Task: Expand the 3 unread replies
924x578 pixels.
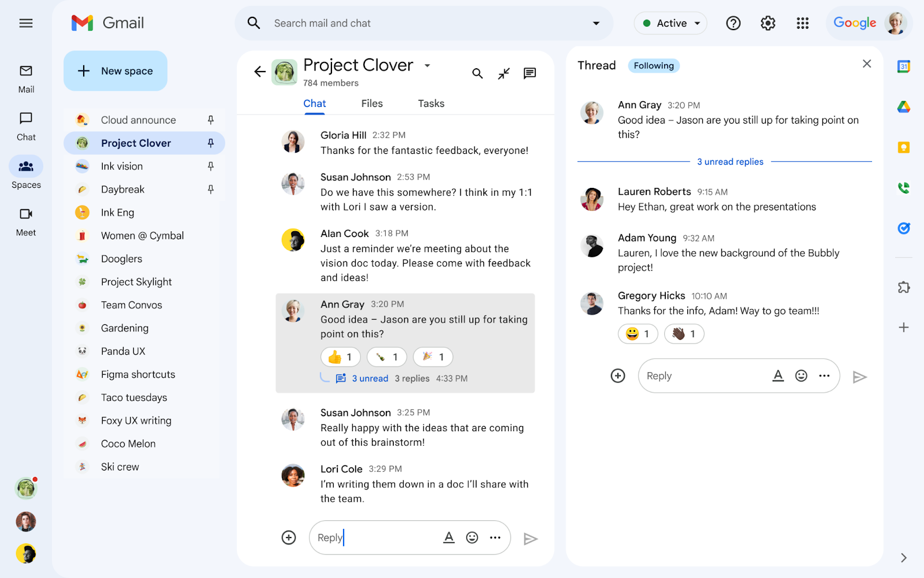Action: point(730,161)
